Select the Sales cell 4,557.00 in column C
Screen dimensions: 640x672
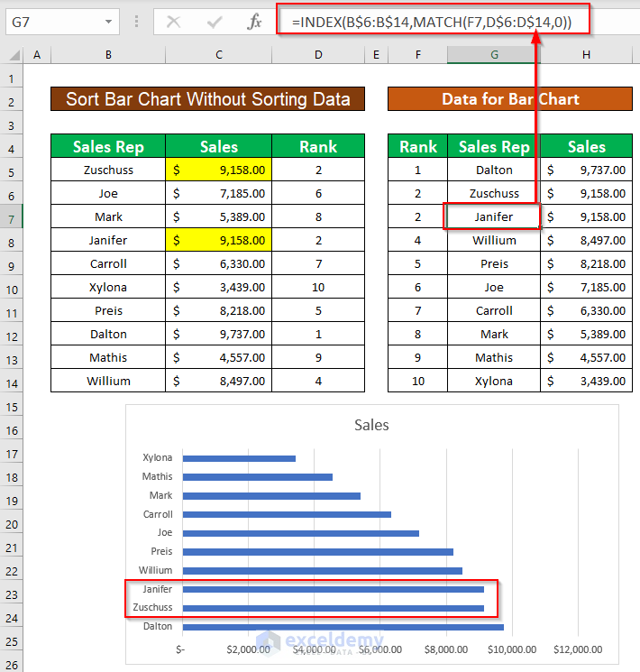coord(219,357)
